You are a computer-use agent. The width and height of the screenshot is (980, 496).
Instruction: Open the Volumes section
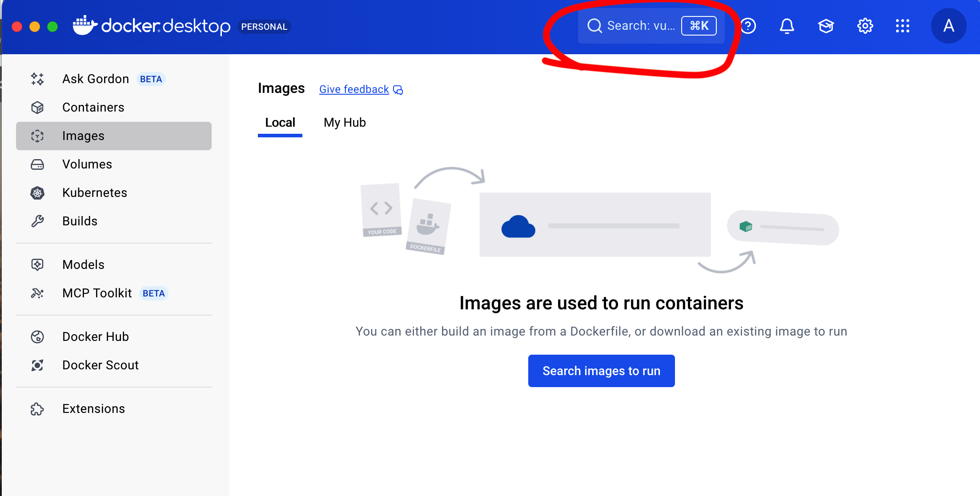point(87,164)
